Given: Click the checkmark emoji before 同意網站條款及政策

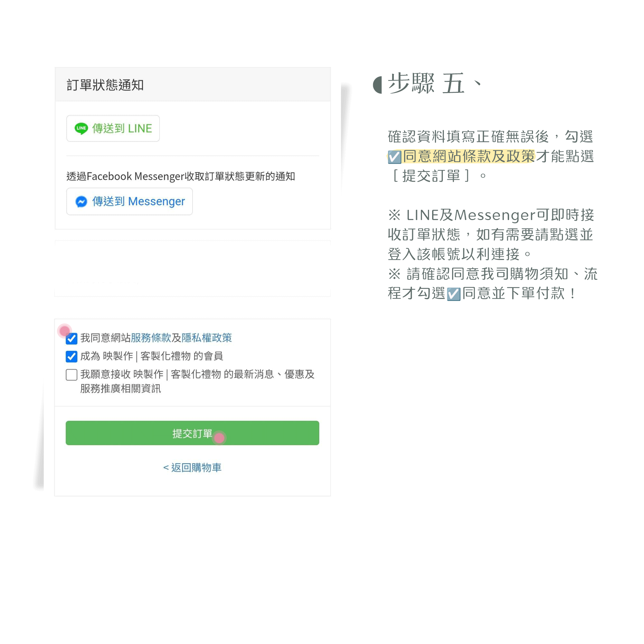Looking at the screenshot, I should (394, 157).
